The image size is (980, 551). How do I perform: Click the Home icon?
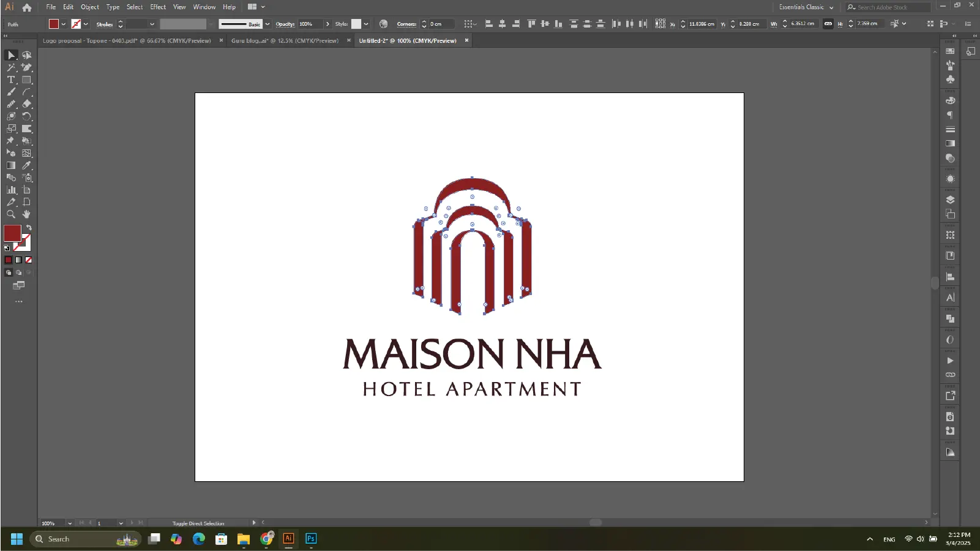(x=27, y=7)
